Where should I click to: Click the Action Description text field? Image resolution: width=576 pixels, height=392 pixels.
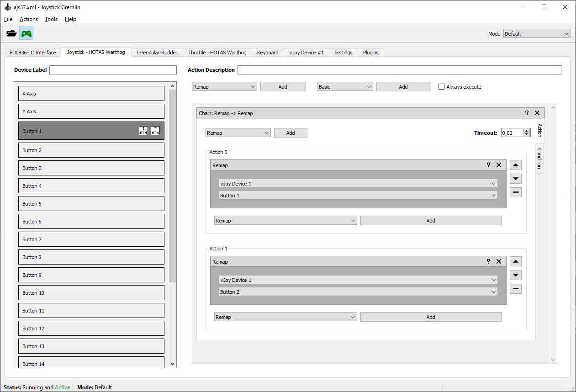(x=399, y=70)
